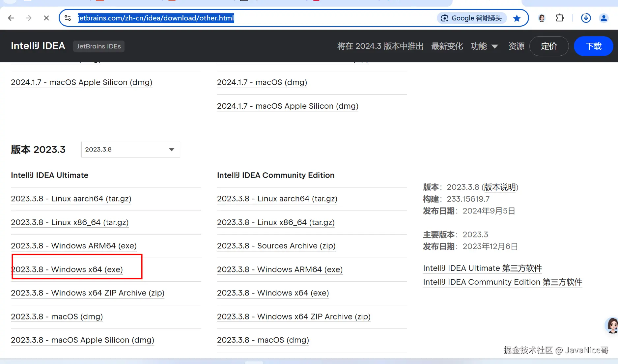Bookmark this page with the star icon
The height and width of the screenshot is (364, 618).
[517, 18]
